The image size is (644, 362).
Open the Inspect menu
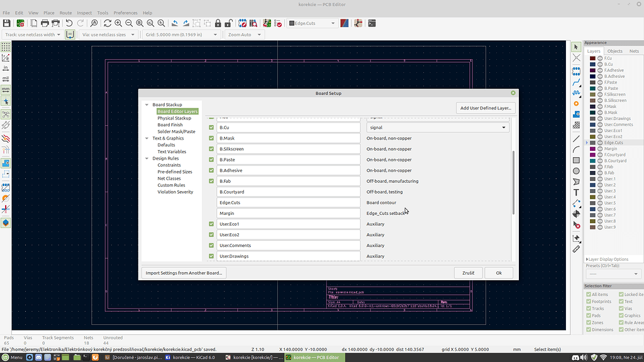(84, 13)
